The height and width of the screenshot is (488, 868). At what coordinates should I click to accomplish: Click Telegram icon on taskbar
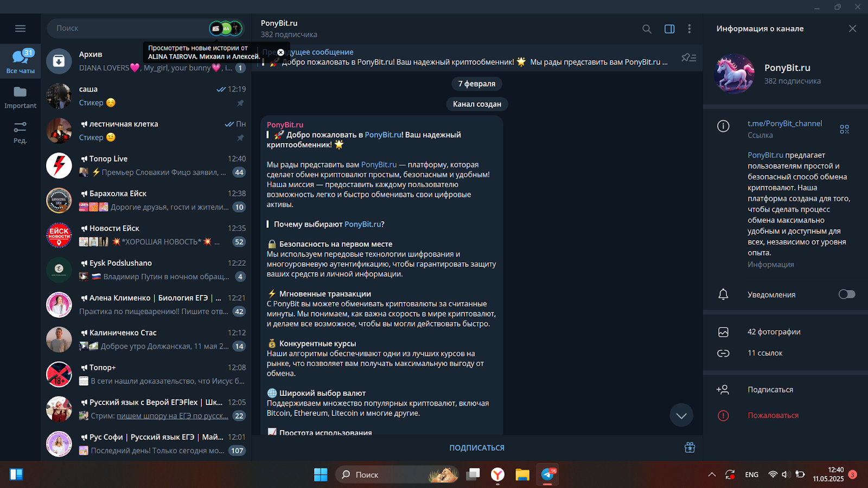tap(547, 474)
